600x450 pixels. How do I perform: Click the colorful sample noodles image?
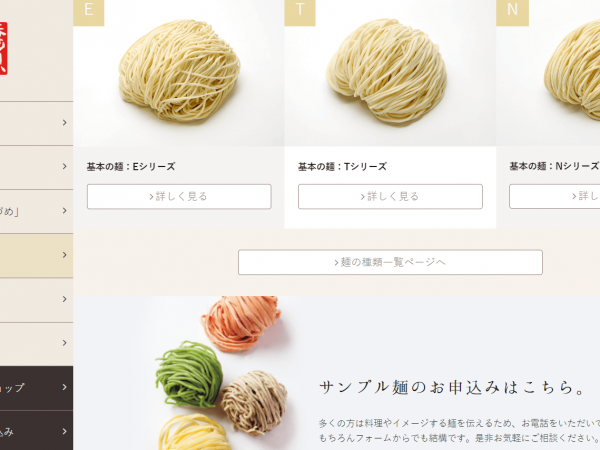coord(222,373)
